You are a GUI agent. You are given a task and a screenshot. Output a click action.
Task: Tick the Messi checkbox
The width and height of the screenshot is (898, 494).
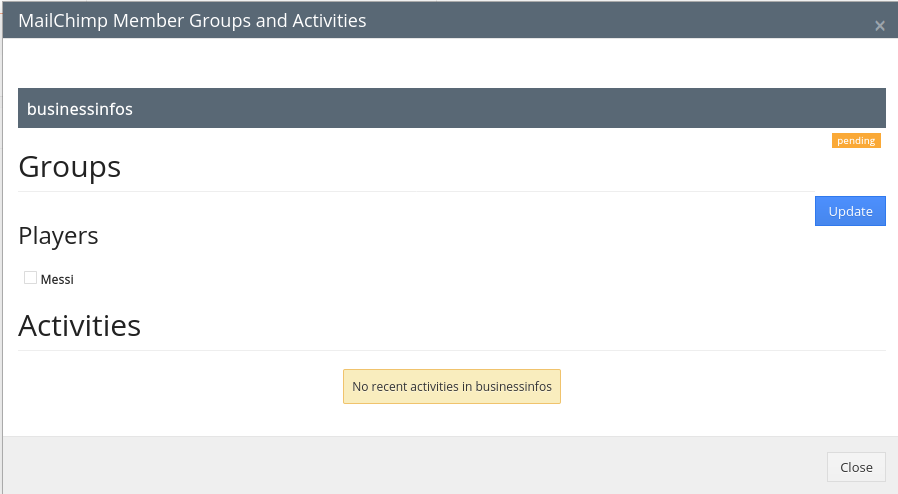click(x=30, y=278)
